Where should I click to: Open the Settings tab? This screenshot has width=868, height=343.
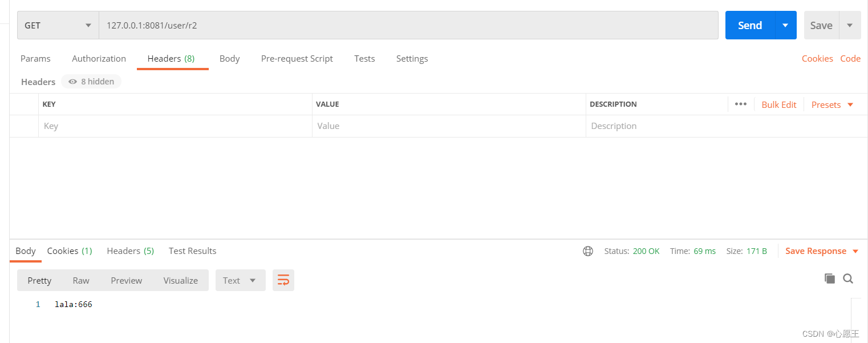[412, 58]
